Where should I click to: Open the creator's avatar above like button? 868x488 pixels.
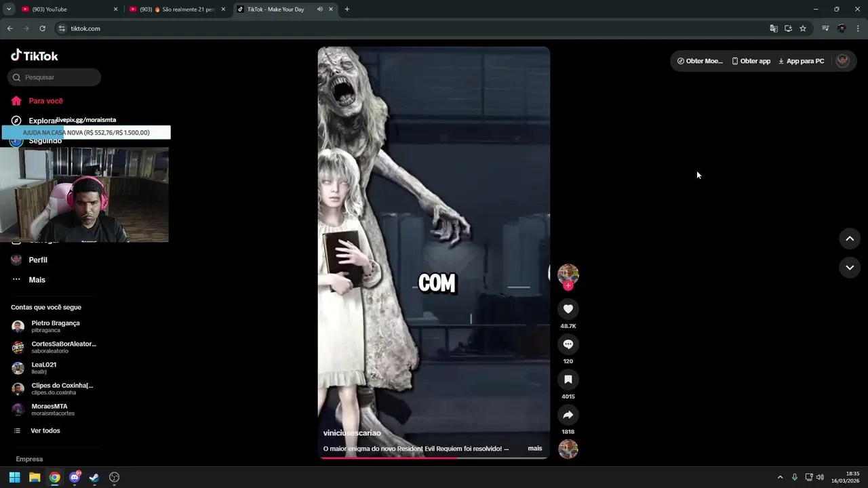point(568,274)
